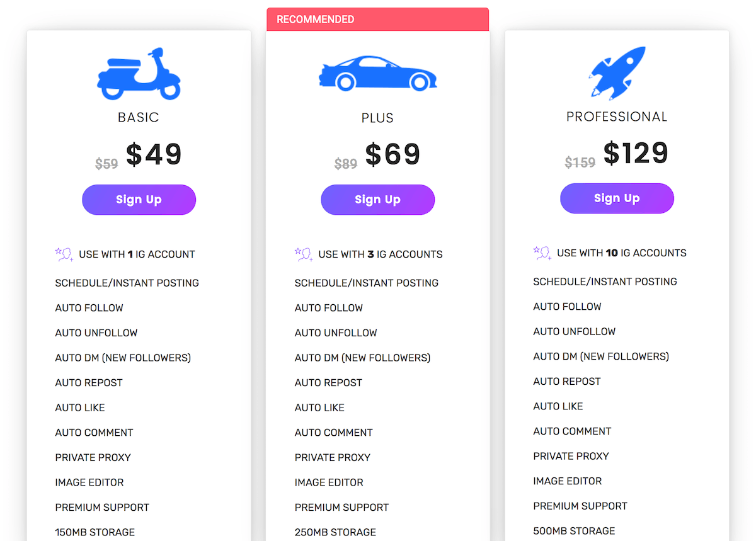Click the $69 Plus price
Image resolution: width=756 pixels, height=541 pixels.
[392, 155]
